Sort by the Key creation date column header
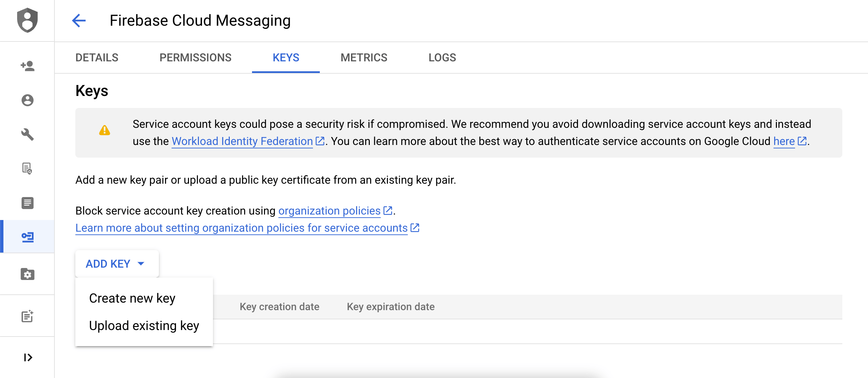 pyautogui.click(x=279, y=307)
